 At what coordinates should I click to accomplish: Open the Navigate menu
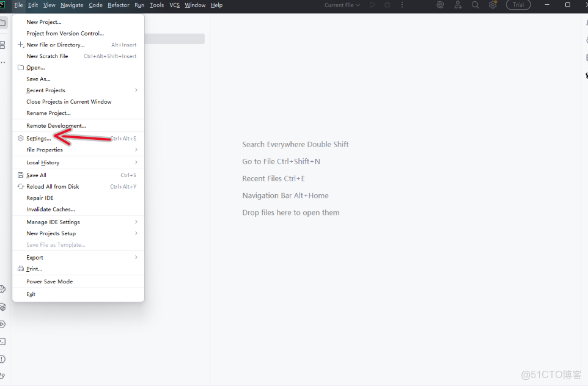[x=72, y=5]
